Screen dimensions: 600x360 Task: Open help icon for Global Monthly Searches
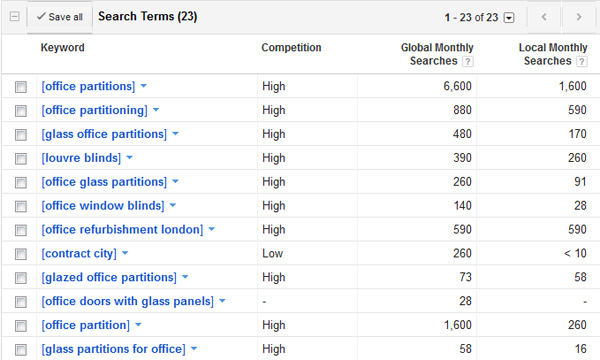tap(468, 61)
